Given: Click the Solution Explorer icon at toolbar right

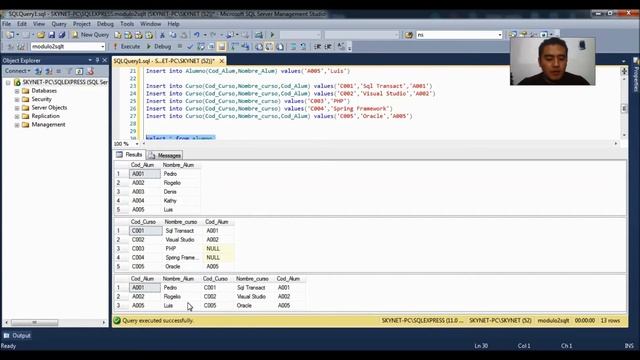Looking at the screenshot, I should coord(513,35).
